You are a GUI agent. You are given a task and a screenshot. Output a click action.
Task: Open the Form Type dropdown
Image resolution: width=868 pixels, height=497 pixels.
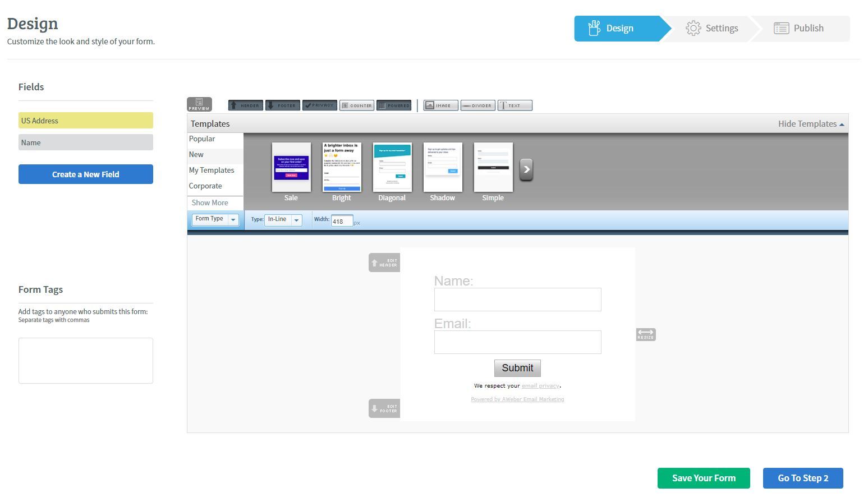pos(215,219)
